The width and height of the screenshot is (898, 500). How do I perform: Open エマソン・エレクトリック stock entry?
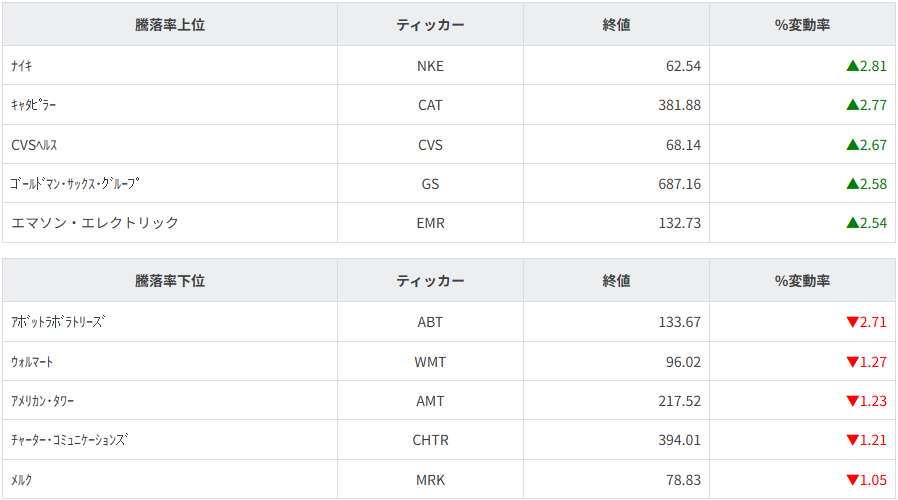[x=95, y=223]
